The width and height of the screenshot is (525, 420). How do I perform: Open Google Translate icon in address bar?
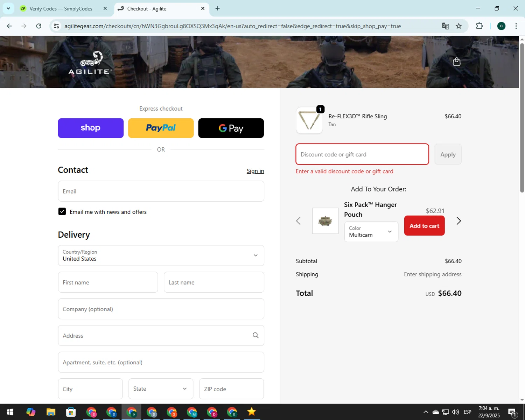point(445,26)
